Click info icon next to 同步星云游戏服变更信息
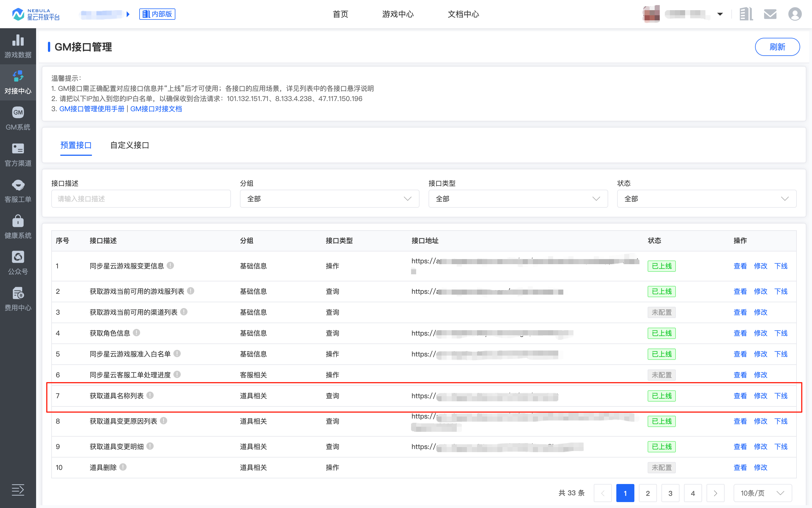The height and width of the screenshot is (508, 812). (171, 265)
